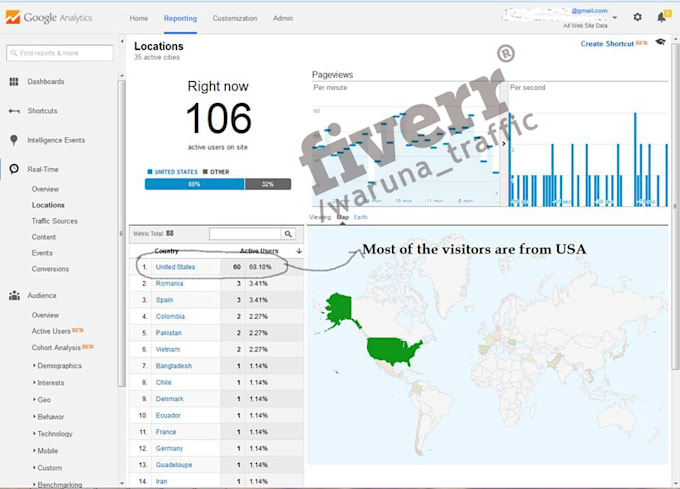Click the Shortcuts arrow icon

[14, 111]
